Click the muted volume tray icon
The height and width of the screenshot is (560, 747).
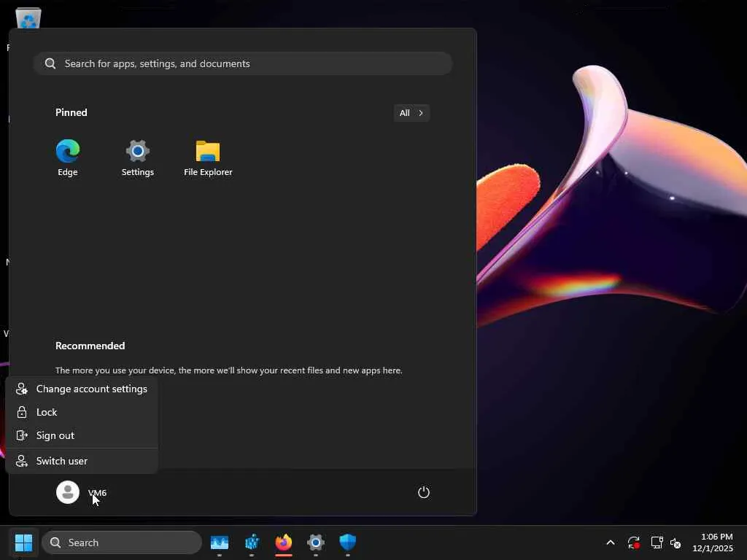pyautogui.click(x=675, y=542)
